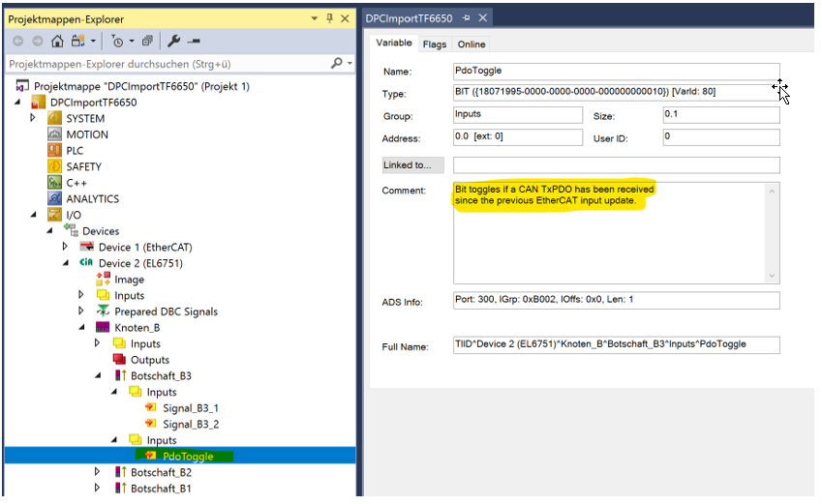Click the Home icon in explorer toolbar
The height and width of the screenshot is (504, 822).
(57, 41)
